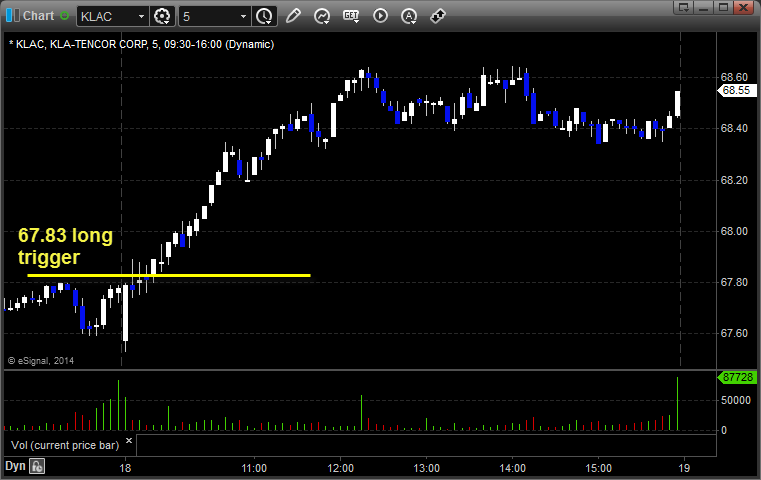The height and width of the screenshot is (480, 761).
Task: Select the pencil drawing tools icon
Action: coord(293,16)
